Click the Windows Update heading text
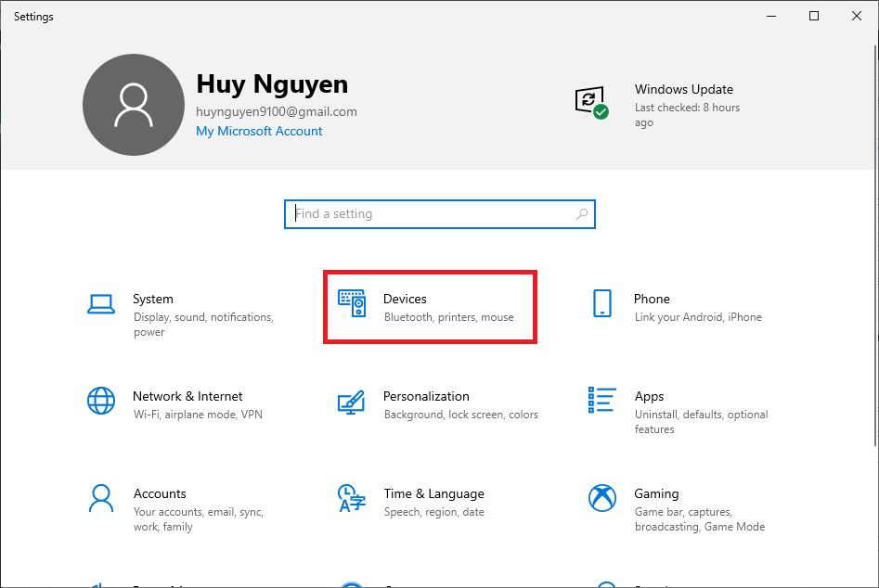This screenshot has height=588, width=879. pos(683,89)
